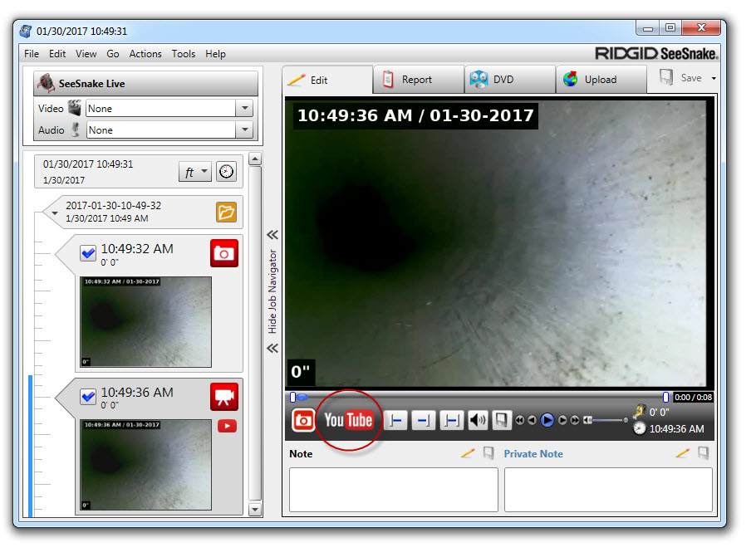Click the job list scrollbar up arrow
Viewport: 756px width, 557px height.
tap(255, 159)
